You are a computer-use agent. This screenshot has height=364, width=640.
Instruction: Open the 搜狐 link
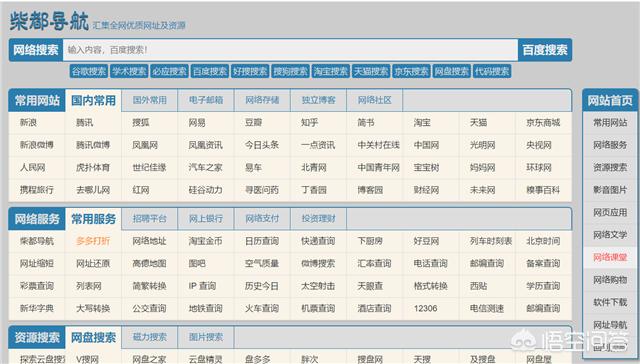141,122
